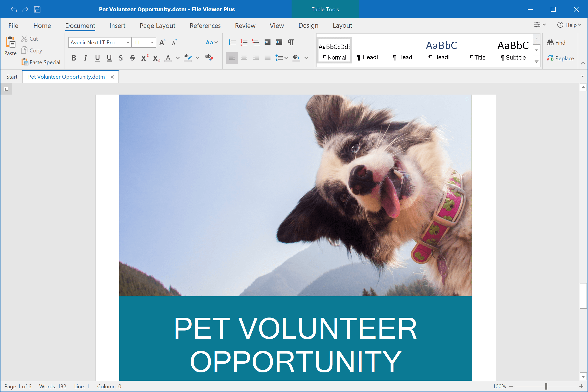Viewport: 588px width, 392px height.
Task: Click the Cut icon
Action: [24, 38]
